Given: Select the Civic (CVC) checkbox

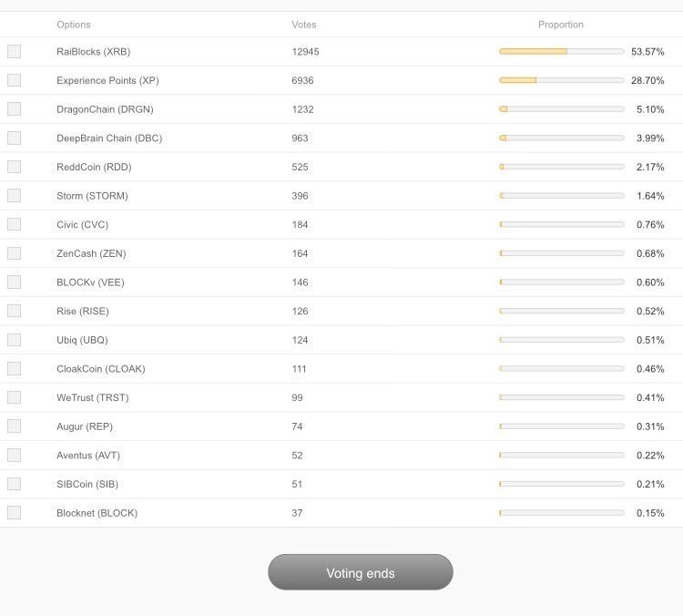Looking at the screenshot, I should (x=14, y=225).
